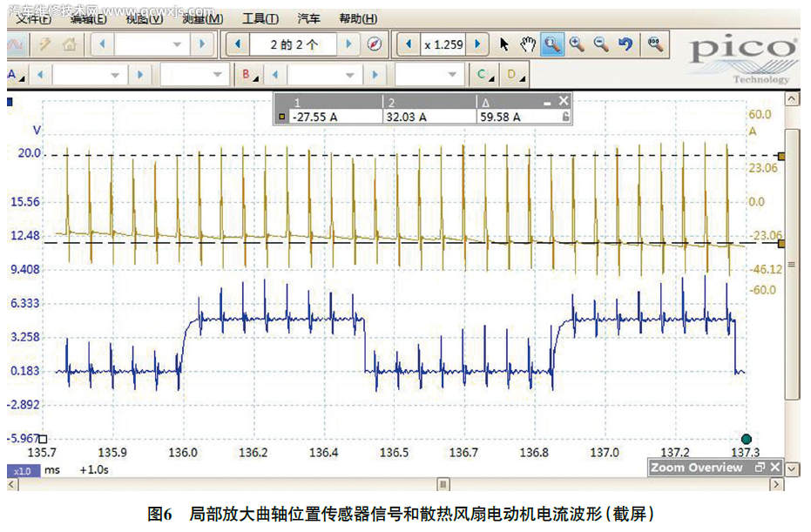The width and height of the screenshot is (811, 532).
Task: Open the 汽车 (Automotive) menu
Action: tap(307, 18)
